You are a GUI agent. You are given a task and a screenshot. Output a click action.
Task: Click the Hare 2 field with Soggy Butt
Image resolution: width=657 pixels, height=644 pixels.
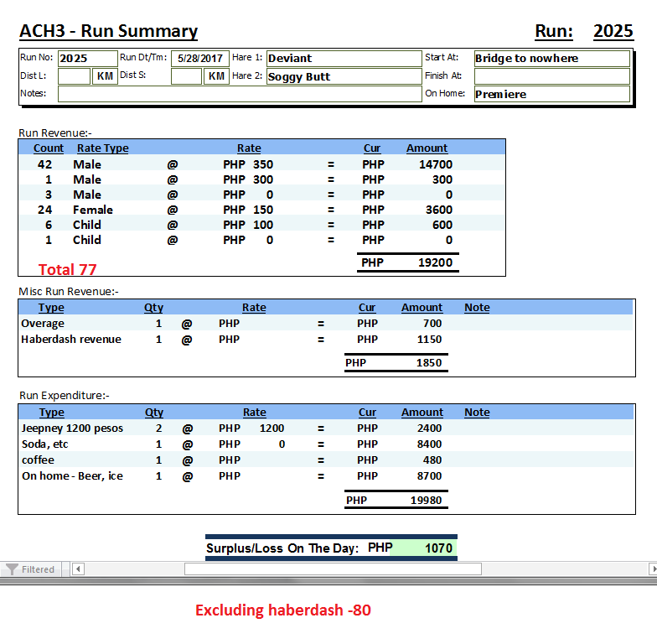[x=344, y=76]
